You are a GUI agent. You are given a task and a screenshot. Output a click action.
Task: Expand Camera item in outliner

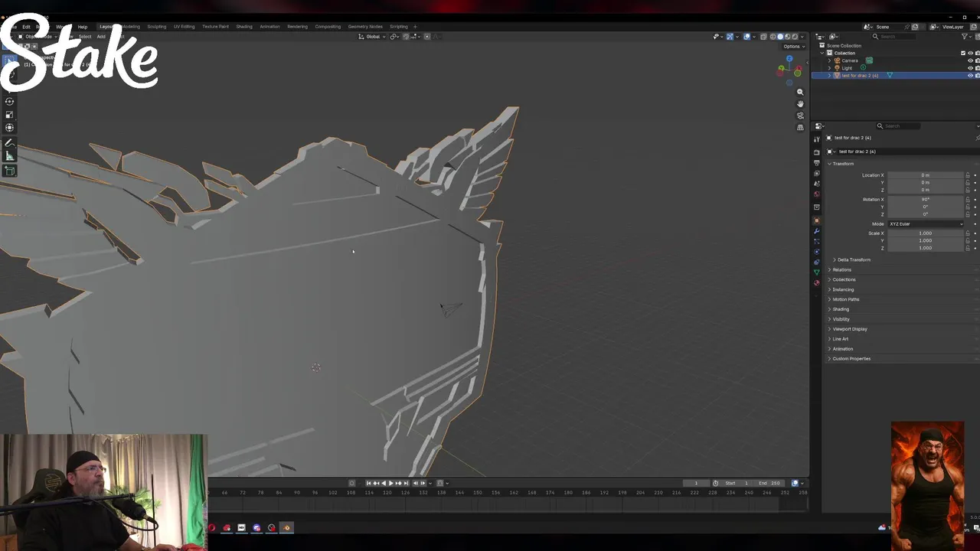[x=829, y=60]
